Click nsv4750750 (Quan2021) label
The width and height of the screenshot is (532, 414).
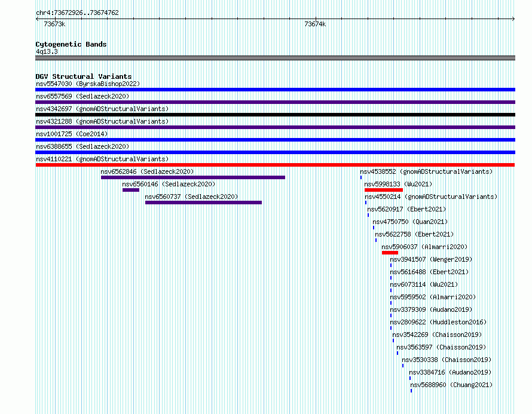pyautogui.click(x=410, y=222)
